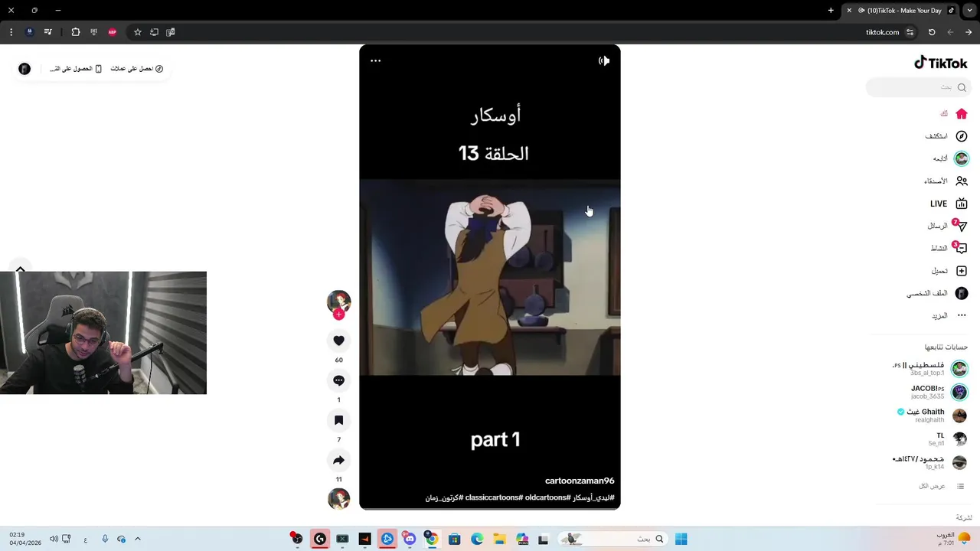Mute the video with the speaker icon
The height and width of the screenshot is (551, 980).
pyautogui.click(x=604, y=60)
